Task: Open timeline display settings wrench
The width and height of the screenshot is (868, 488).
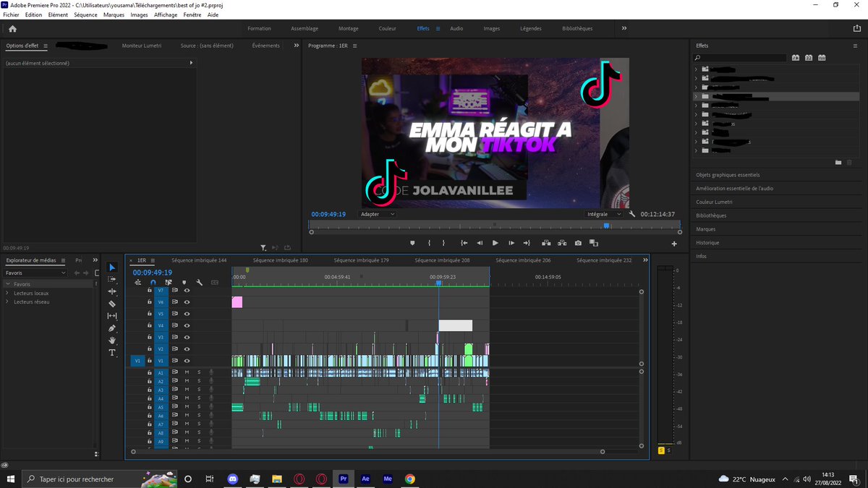Action: pyautogui.click(x=199, y=283)
